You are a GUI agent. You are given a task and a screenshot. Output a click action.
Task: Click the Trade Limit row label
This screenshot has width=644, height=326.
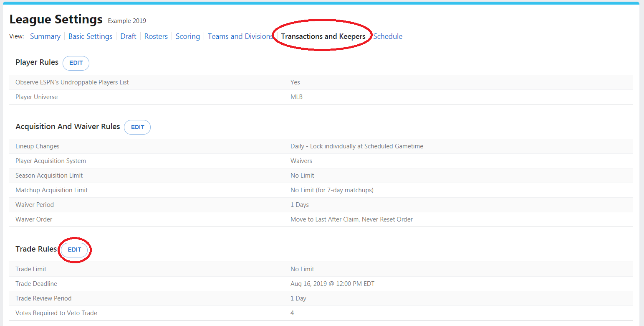click(31, 269)
